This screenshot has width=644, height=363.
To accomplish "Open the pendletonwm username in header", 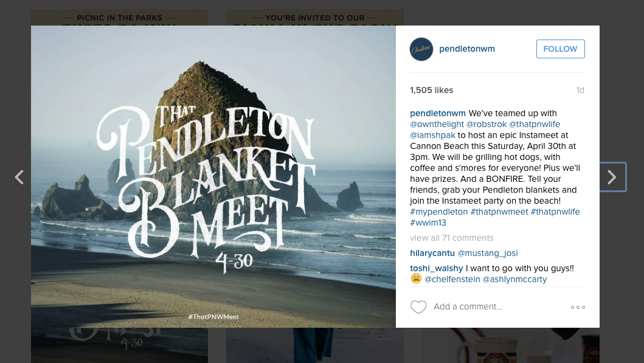I will 467,49.
